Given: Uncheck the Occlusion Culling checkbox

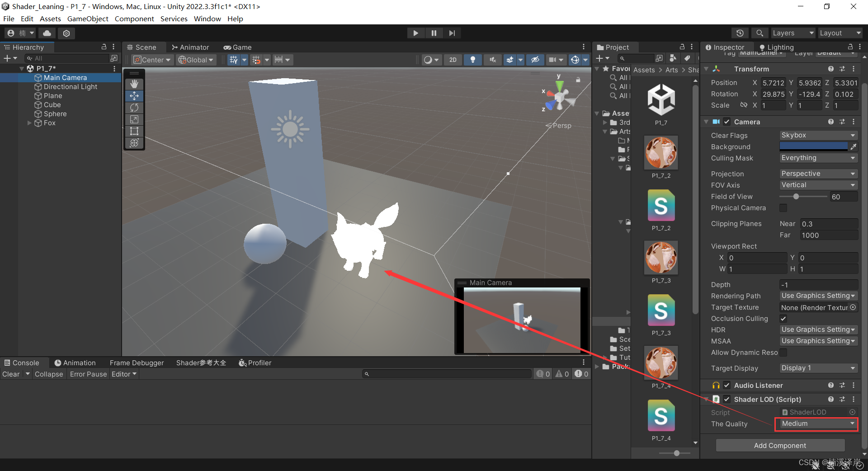Looking at the screenshot, I should point(783,318).
